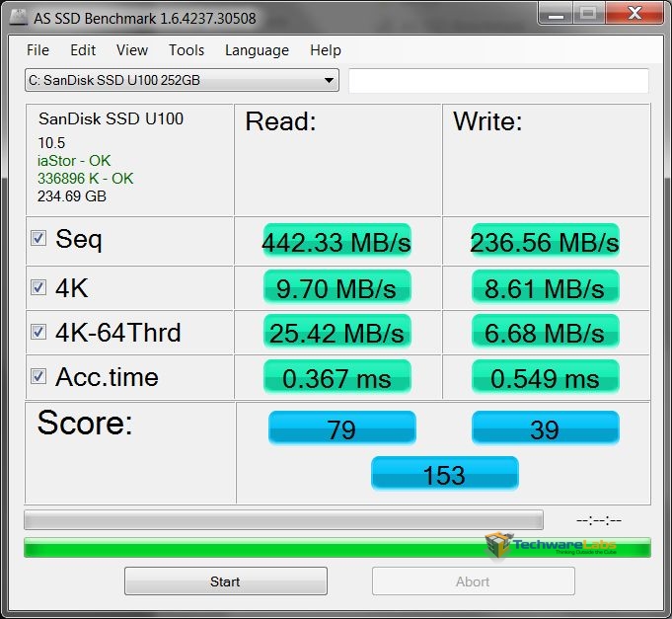Viewport: 672px width, 619px height.
Task: Click the Abort button
Action: pos(473,581)
